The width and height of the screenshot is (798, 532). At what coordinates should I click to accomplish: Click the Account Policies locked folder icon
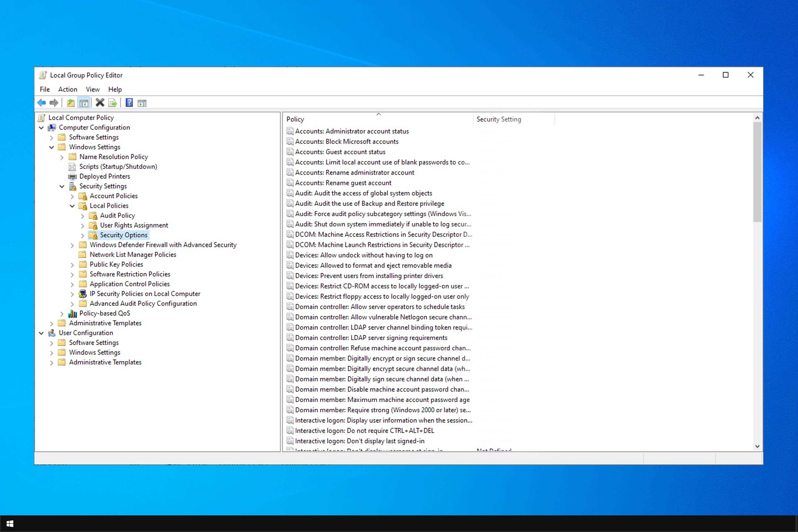(83, 196)
